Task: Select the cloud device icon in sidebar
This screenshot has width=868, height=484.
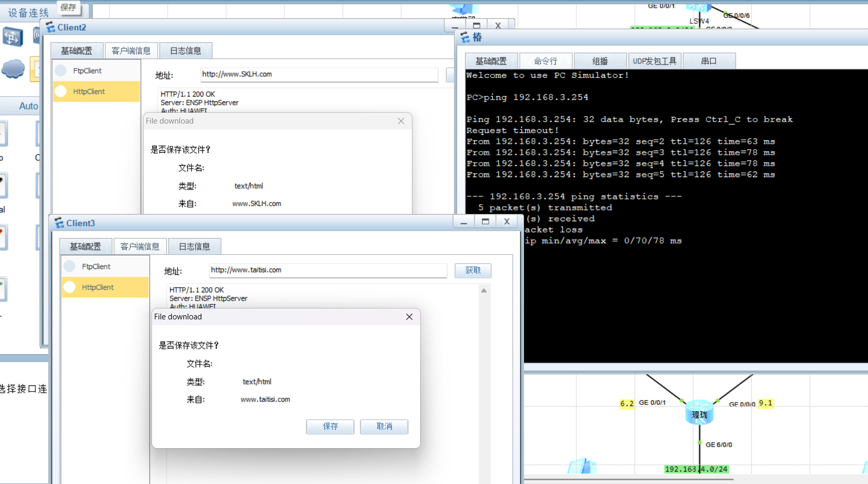Action: (x=13, y=69)
